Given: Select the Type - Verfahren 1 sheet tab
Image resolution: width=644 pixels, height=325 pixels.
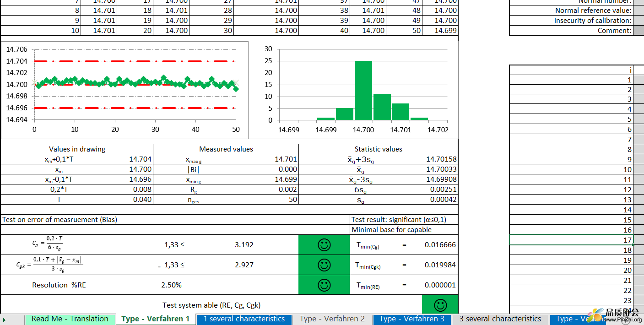Looking at the screenshot, I should (x=156, y=319).
